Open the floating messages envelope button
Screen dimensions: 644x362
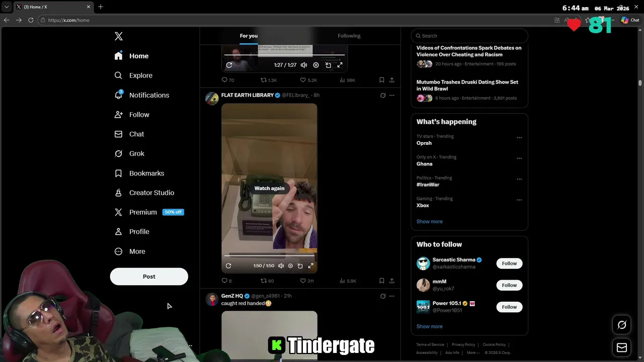622,347
